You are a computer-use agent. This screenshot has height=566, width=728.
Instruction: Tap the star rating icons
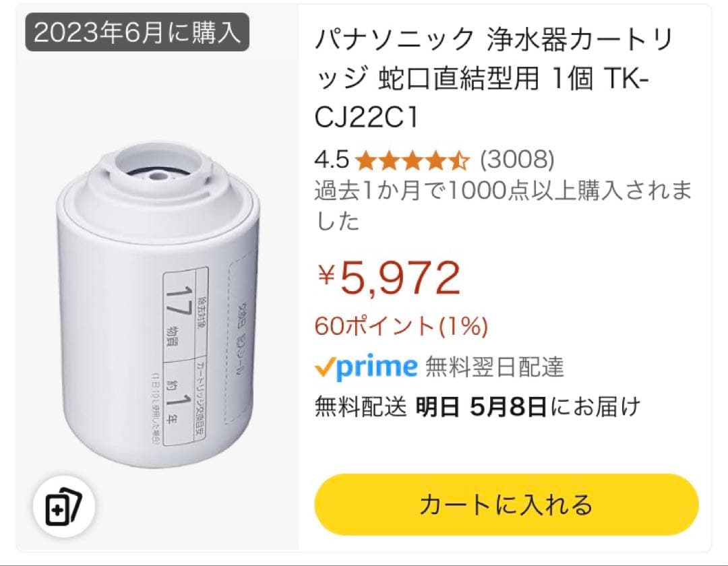click(414, 161)
